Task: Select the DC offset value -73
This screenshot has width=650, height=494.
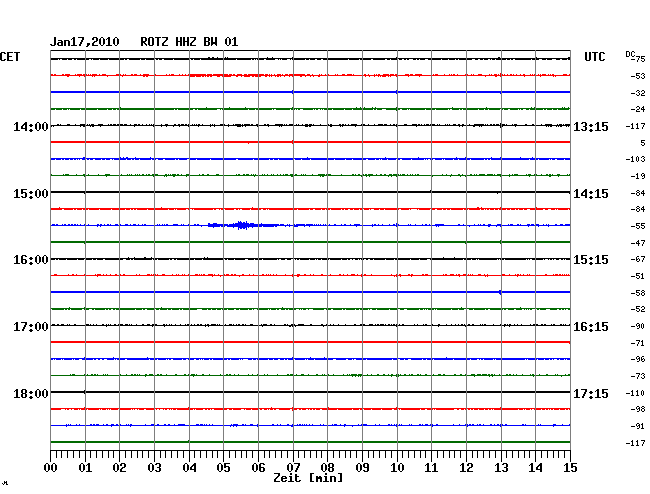Action: (x=638, y=376)
